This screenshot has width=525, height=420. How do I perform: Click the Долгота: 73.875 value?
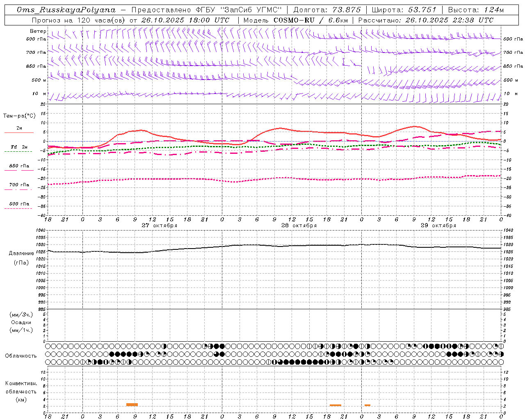coord(327,10)
